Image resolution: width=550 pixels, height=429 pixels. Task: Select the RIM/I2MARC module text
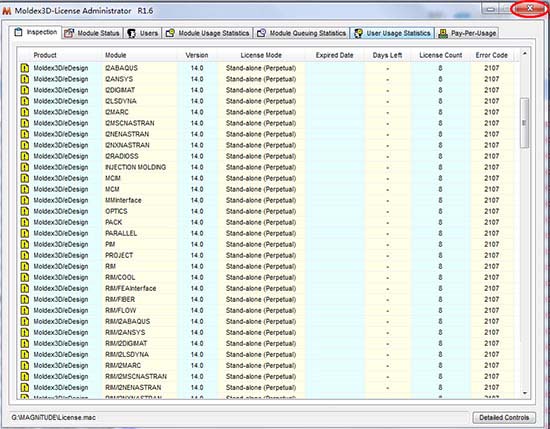[x=123, y=366]
